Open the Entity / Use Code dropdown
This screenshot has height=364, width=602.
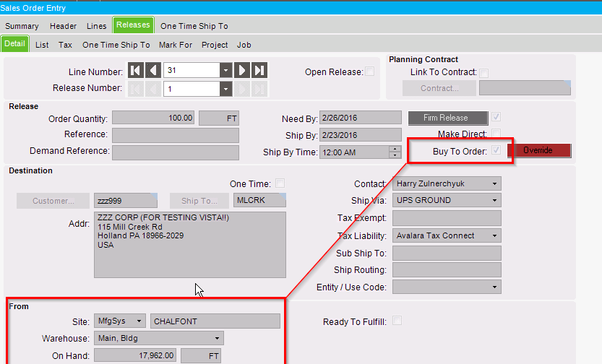[x=494, y=287]
